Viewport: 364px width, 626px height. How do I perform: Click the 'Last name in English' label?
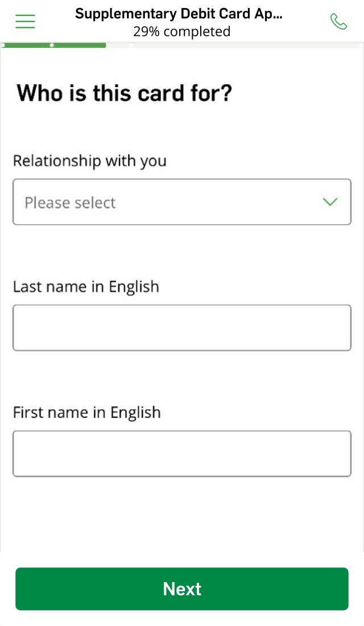[x=86, y=287]
